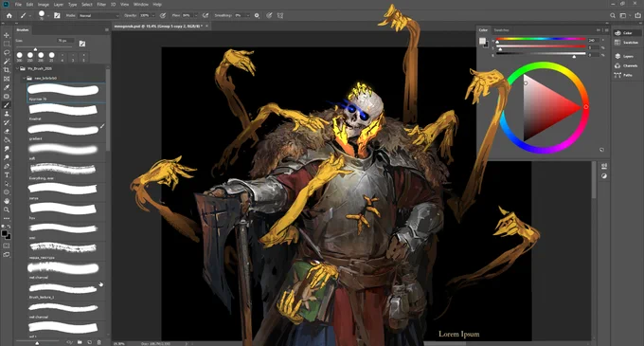The image size is (644, 346).
Task: Toggle pressure for size button
Action: 269,15
